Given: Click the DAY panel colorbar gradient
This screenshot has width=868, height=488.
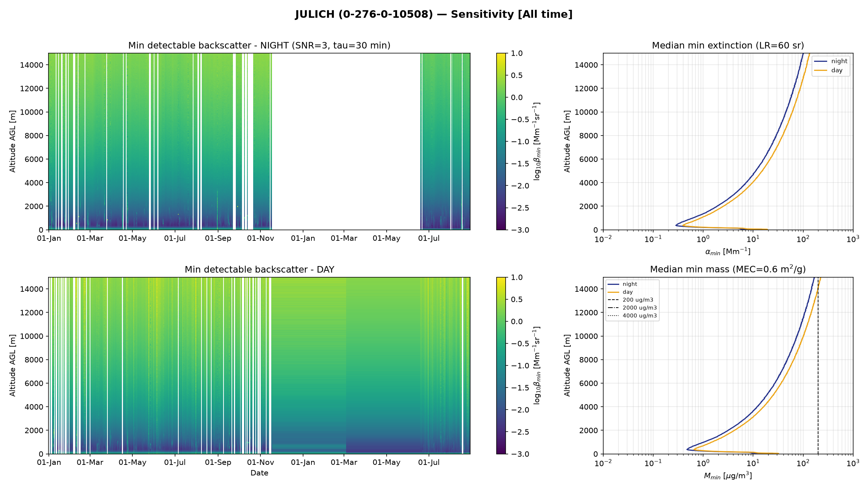Looking at the screenshot, I should [501, 365].
